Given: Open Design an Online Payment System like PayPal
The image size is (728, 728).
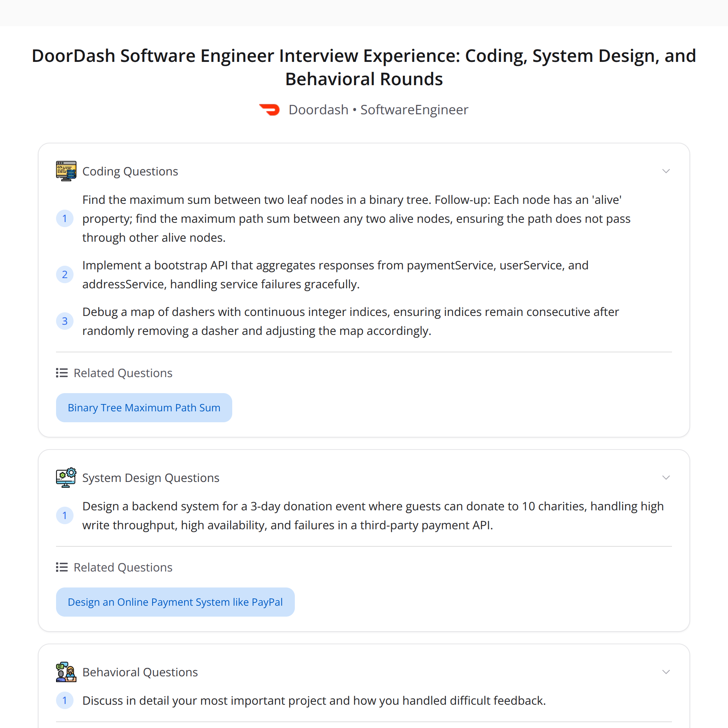Looking at the screenshot, I should (175, 602).
